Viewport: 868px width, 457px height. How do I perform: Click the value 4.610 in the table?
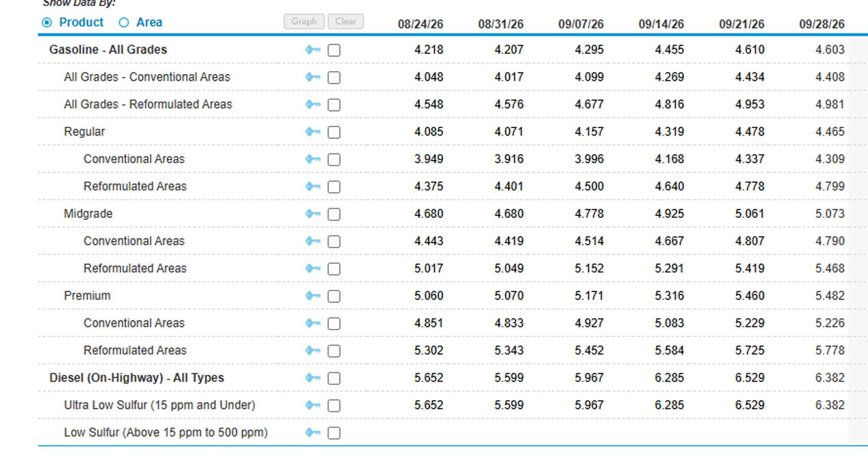pyautogui.click(x=750, y=49)
